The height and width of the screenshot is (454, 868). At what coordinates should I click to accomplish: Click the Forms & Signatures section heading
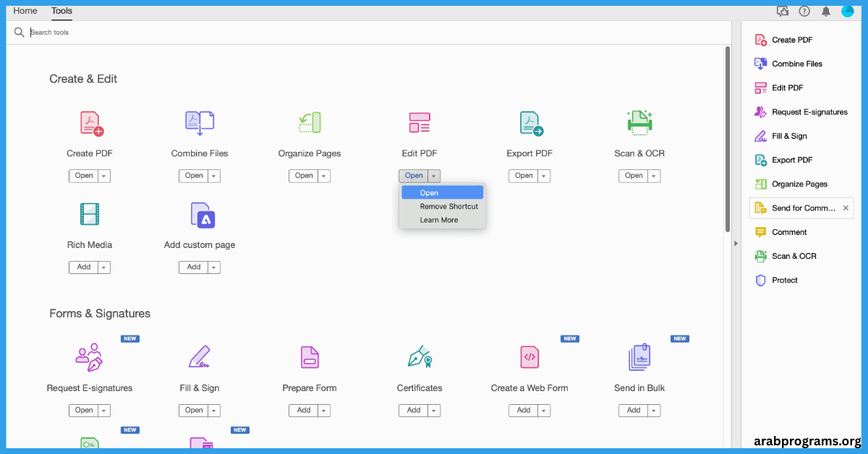click(x=100, y=314)
